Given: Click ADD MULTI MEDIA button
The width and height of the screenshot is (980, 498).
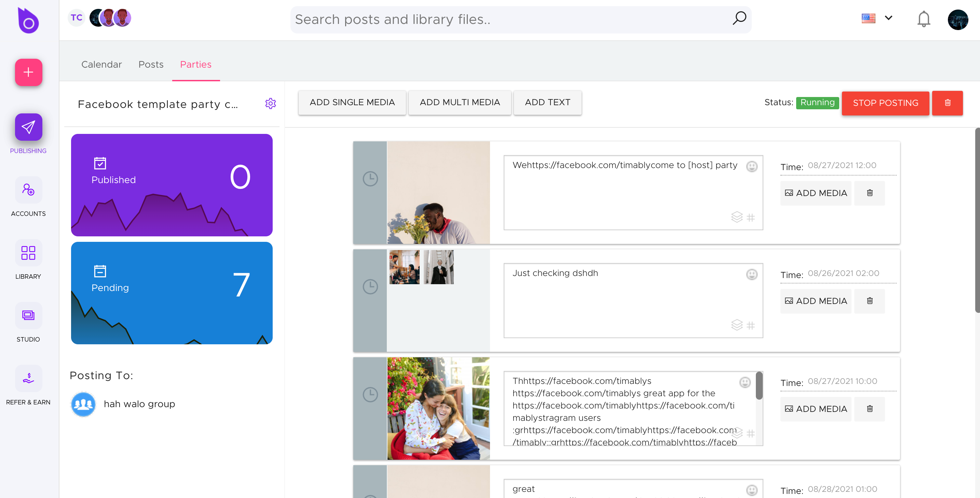Looking at the screenshot, I should tap(460, 102).
